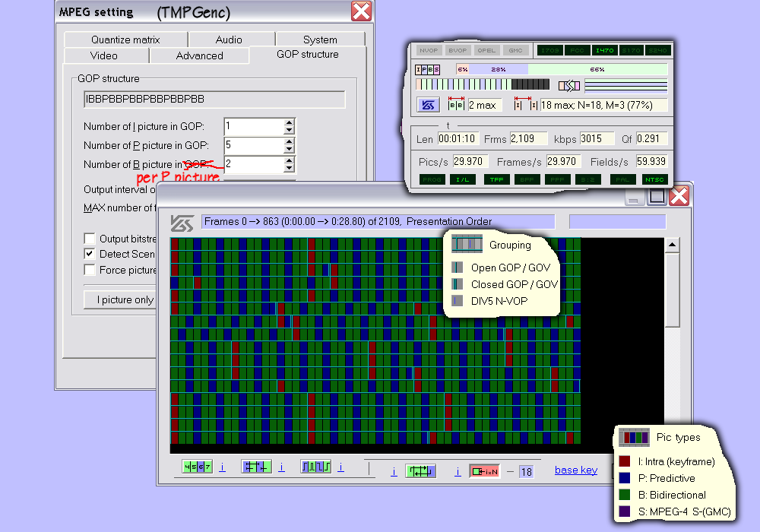Click the green 4567 frame numbering icon
760x532 pixels.
pyautogui.click(x=198, y=467)
